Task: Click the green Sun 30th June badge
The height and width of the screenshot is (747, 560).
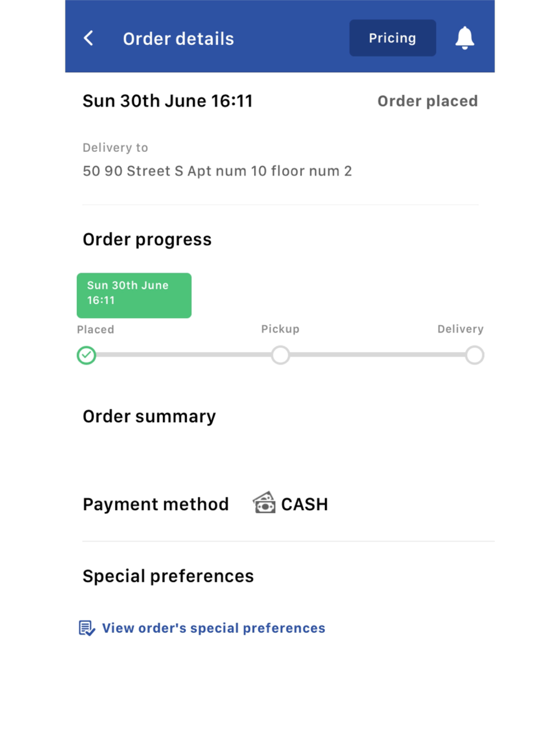Action: [134, 295]
